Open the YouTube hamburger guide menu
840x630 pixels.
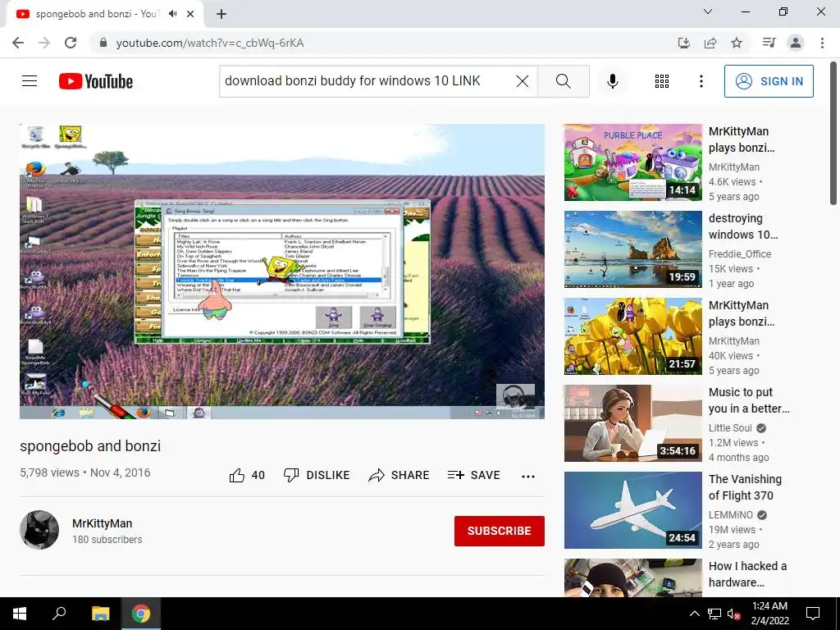(30, 81)
